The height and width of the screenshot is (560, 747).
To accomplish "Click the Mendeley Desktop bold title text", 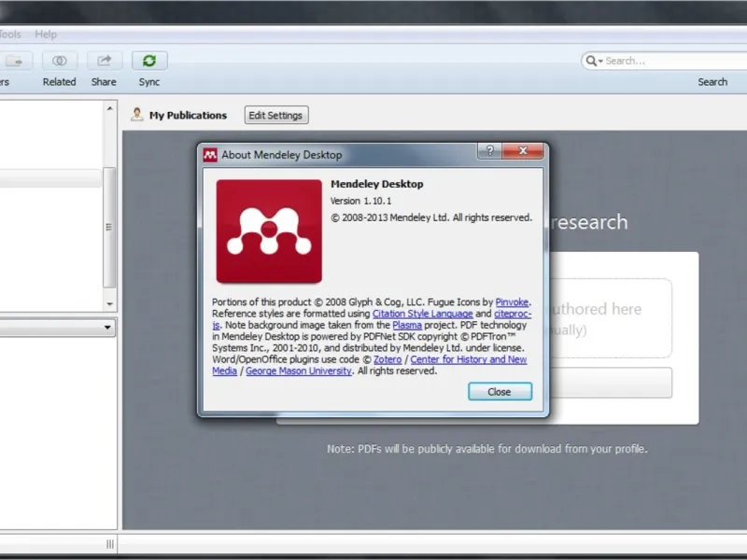I will pyautogui.click(x=377, y=184).
